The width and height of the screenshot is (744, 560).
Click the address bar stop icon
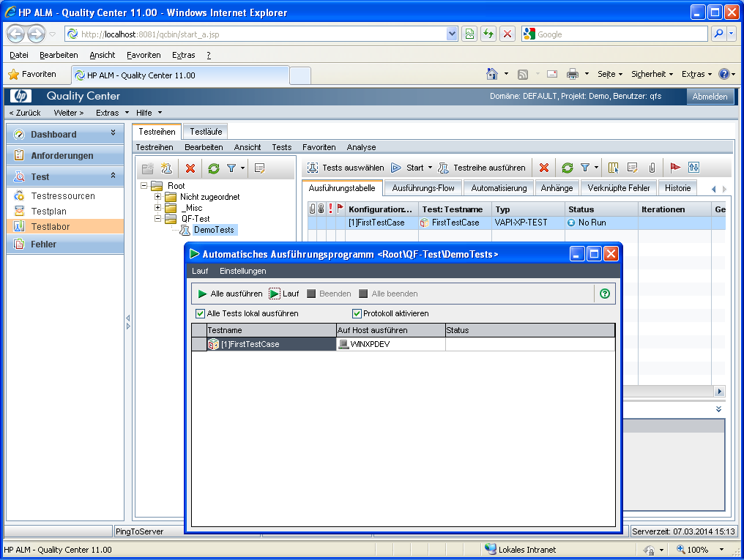coord(507,34)
